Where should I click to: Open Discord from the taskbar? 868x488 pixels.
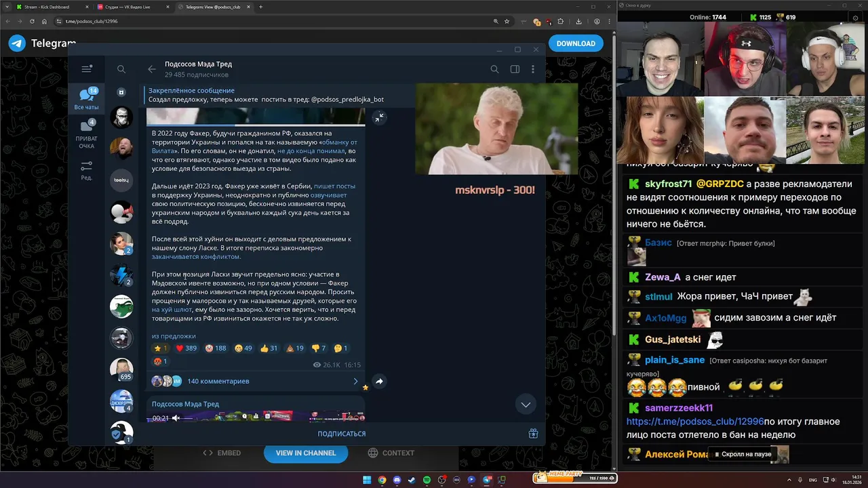point(397,480)
